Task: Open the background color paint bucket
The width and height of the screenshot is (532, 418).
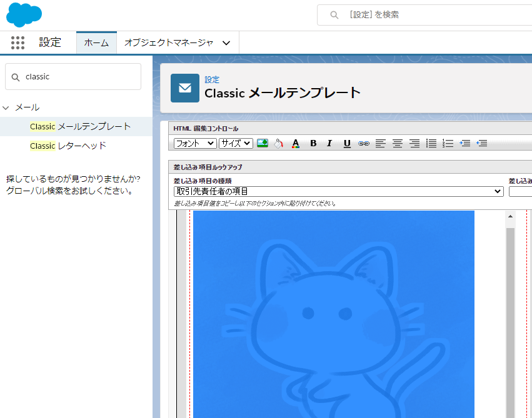Action: pos(279,143)
